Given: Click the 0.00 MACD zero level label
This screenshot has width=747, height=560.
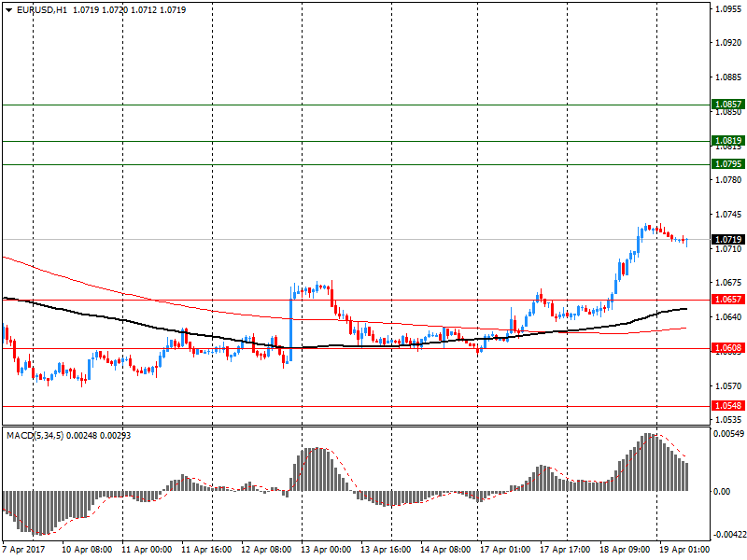Looking at the screenshot, I should (722, 492).
